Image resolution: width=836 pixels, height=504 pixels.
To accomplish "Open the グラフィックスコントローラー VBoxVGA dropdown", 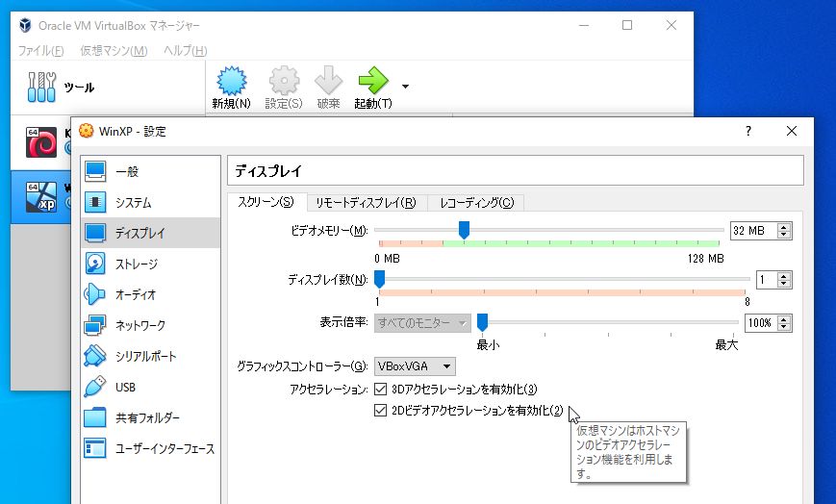I will [x=415, y=366].
